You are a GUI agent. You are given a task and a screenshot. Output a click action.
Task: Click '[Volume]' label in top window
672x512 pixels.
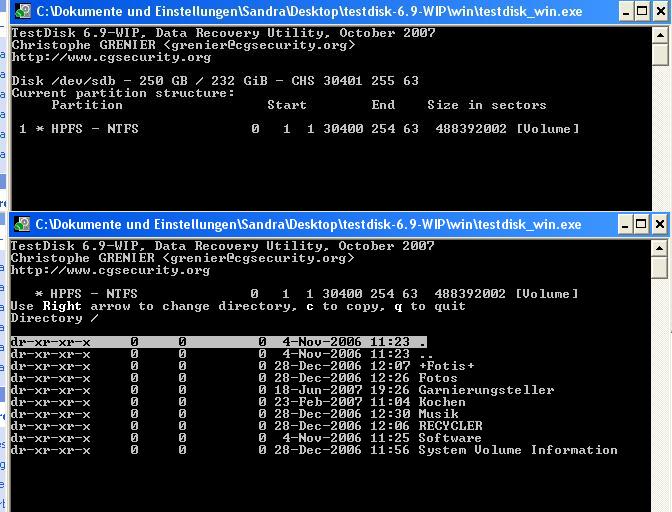tap(548, 129)
